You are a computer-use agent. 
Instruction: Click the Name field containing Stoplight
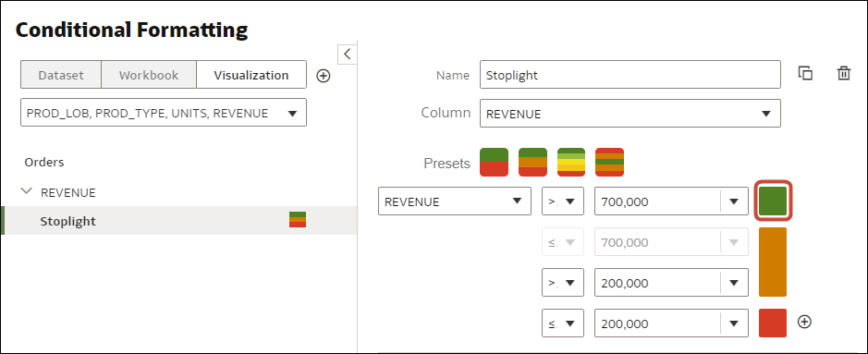pos(630,75)
